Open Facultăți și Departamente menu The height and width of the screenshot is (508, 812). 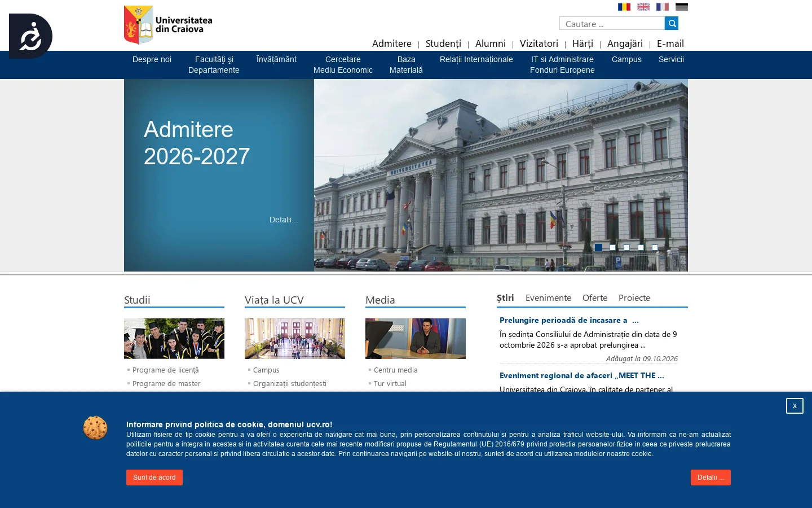tap(214, 64)
